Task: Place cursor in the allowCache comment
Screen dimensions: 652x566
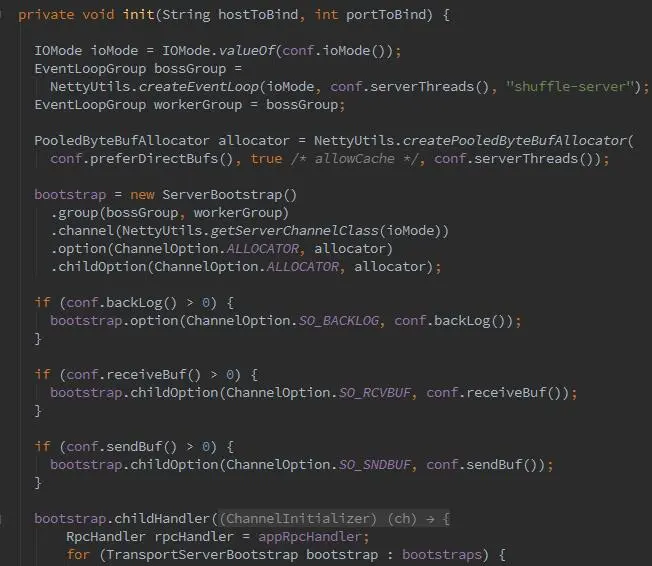Action: click(354, 159)
